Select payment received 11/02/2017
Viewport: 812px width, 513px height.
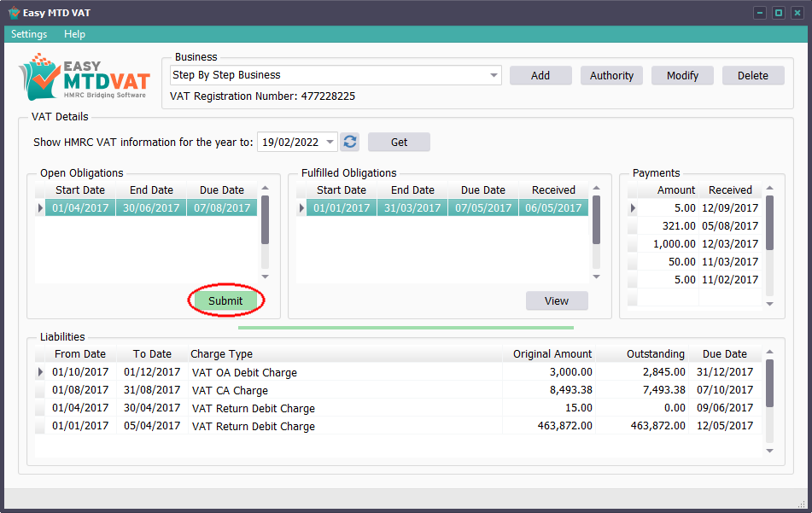[x=730, y=279]
